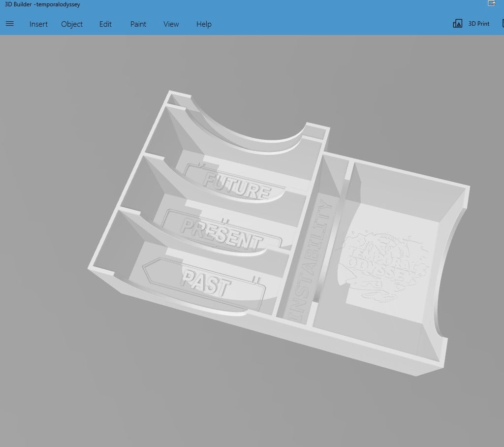This screenshot has height=447, width=504.
Task: Click the window icon in title bar corner
Action: [492, 3]
